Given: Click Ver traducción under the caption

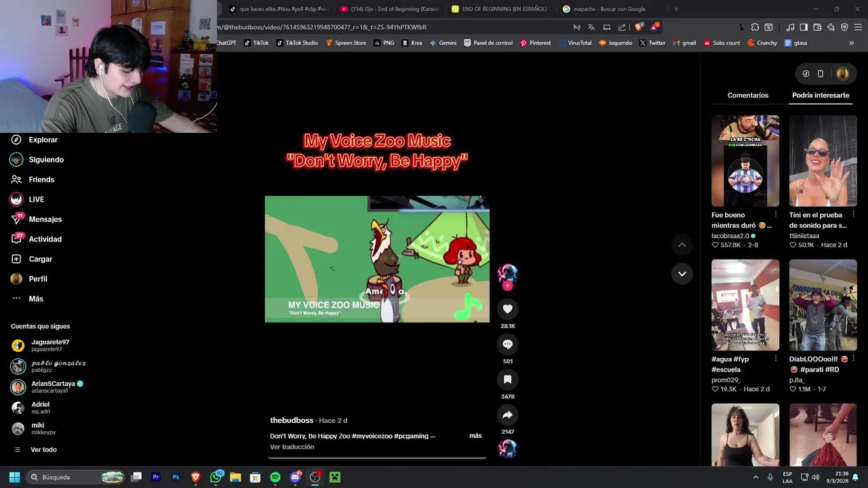Looking at the screenshot, I should click(x=292, y=447).
